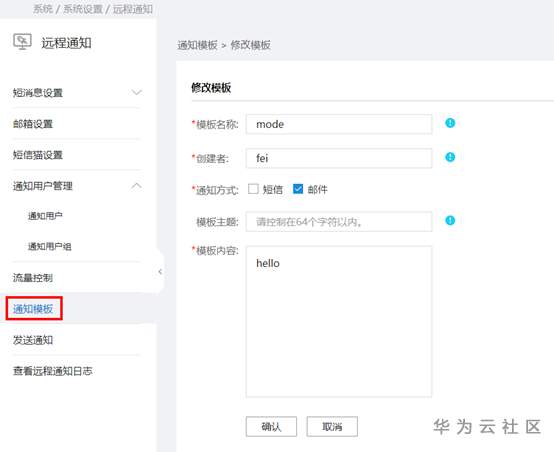Click 远程通知 in top breadcrumb
This screenshot has width=554, height=452.
(132, 9)
